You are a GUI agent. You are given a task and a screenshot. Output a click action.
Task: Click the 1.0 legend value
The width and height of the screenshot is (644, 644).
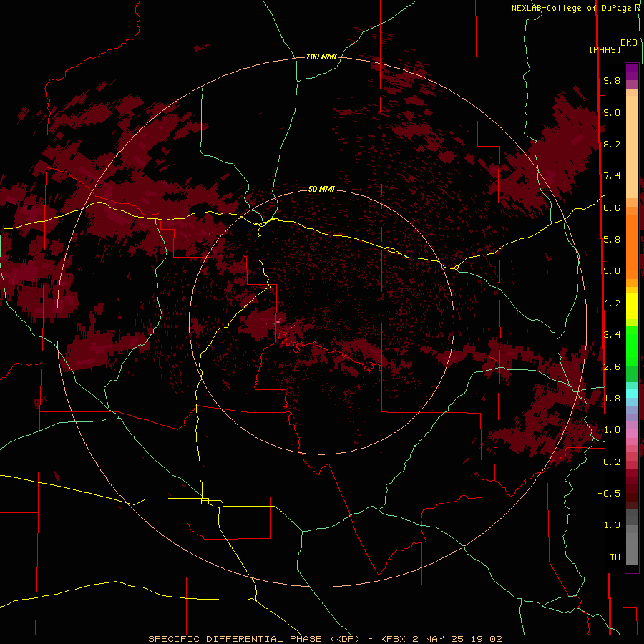click(x=612, y=430)
